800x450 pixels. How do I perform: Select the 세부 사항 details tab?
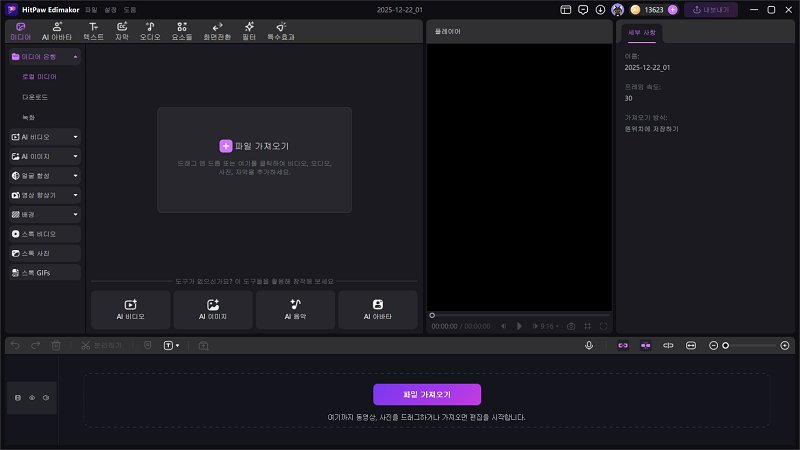[x=642, y=33]
